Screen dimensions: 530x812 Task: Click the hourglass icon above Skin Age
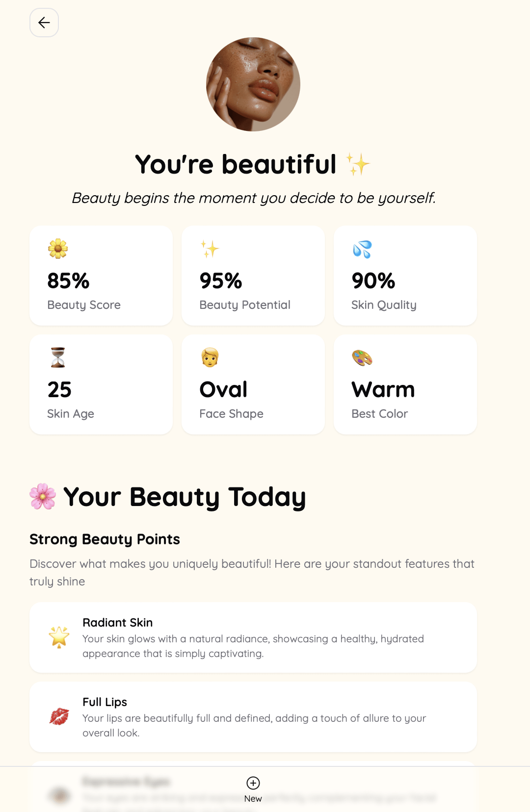[x=58, y=357]
